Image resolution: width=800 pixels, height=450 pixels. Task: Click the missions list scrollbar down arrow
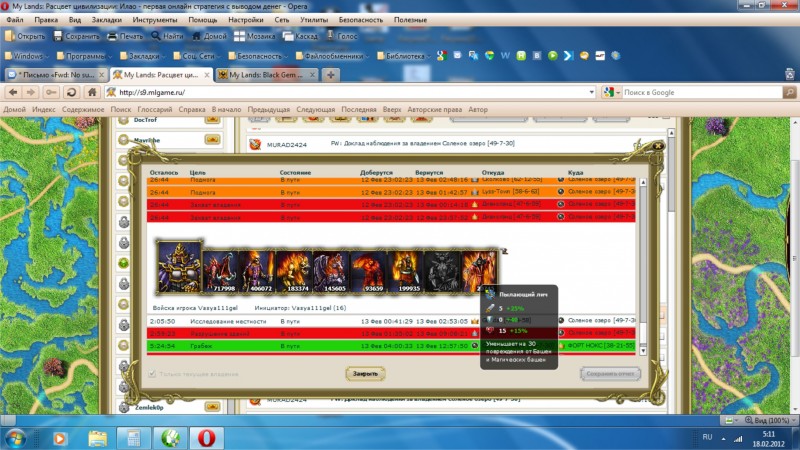coord(643,351)
